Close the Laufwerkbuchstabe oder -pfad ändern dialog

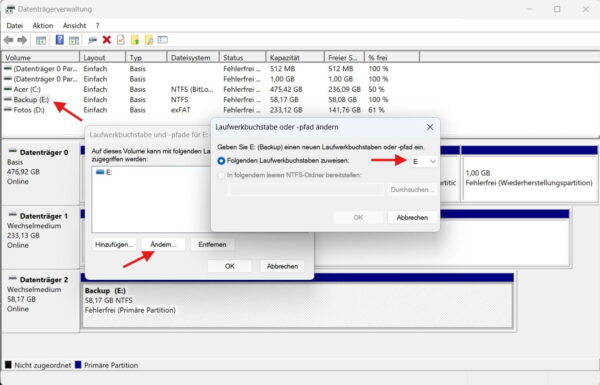(x=430, y=127)
